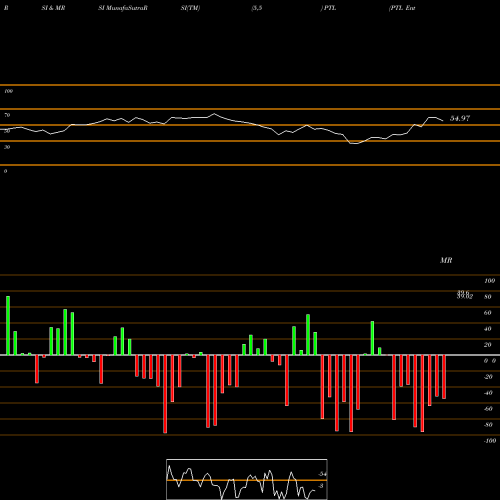Viewport: 500px width, 500px height.
Task: Click the "(PTL Ent" header text
Action: [402, 8]
